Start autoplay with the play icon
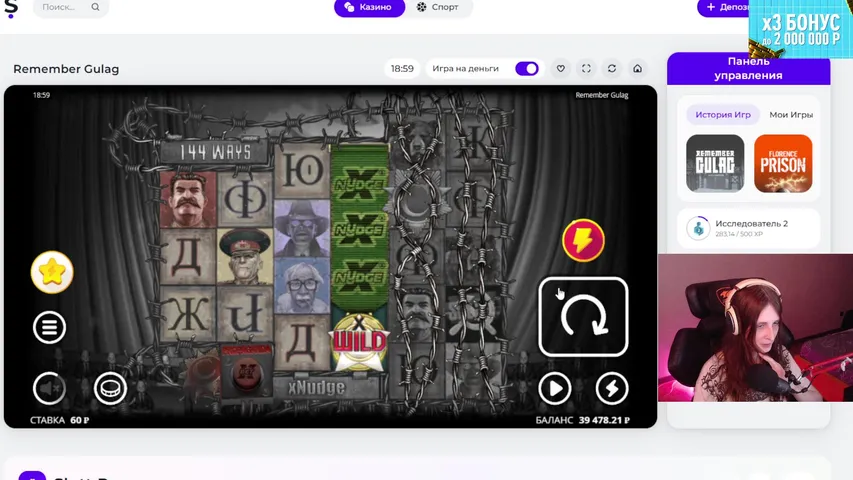The width and height of the screenshot is (853, 480). 554,388
